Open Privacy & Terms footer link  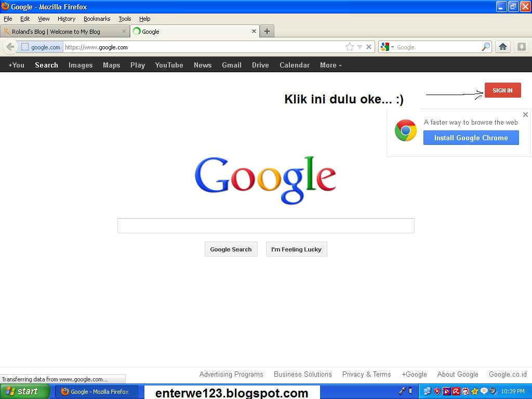coord(366,374)
